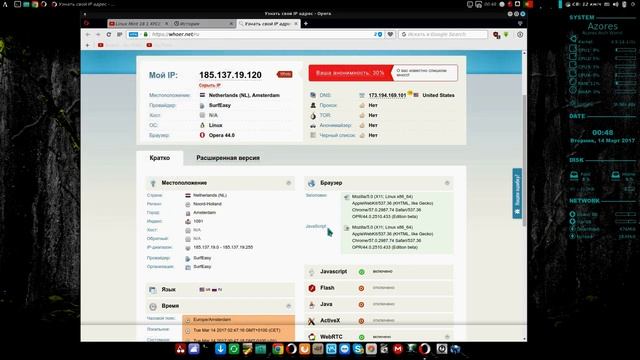Launch Google Chrome from the dock

[x=278, y=349]
